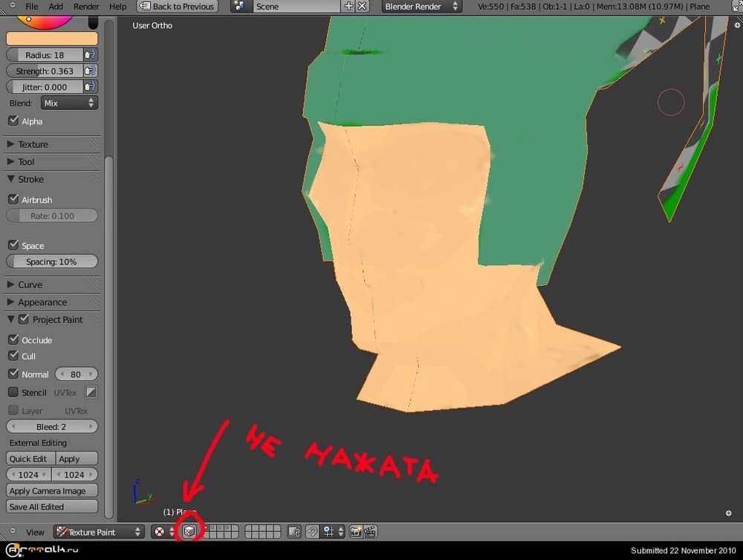Open the Blend mode Mix dropdown
The width and height of the screenshot is (743, 560).
click(x=69, y=103)
